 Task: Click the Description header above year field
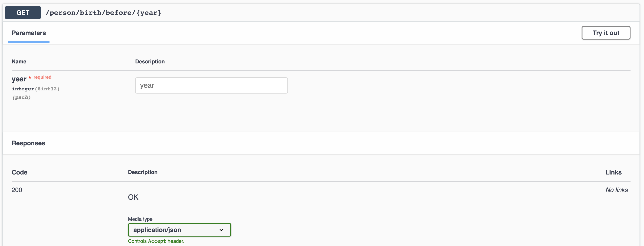click(x=150, y=62)
